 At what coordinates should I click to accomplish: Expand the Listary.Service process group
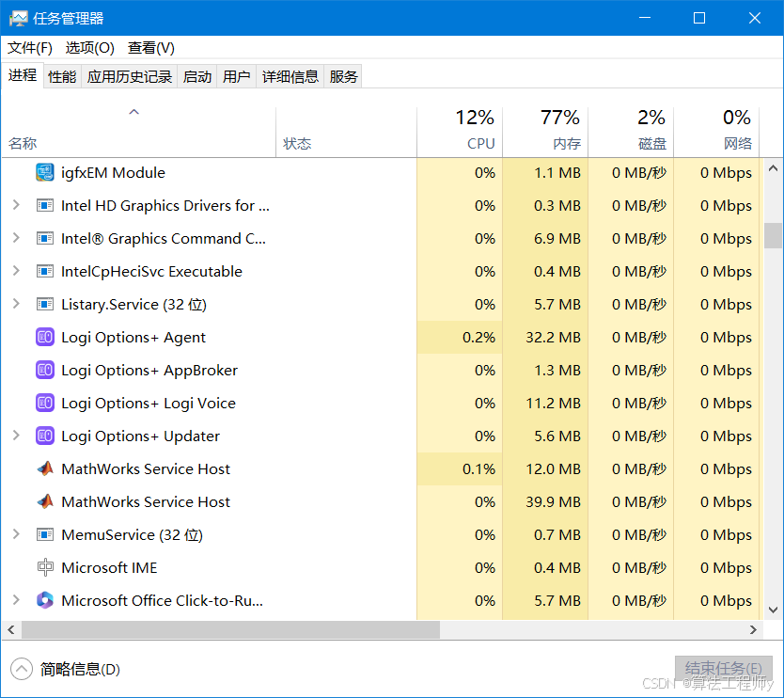tap(16, 304)
